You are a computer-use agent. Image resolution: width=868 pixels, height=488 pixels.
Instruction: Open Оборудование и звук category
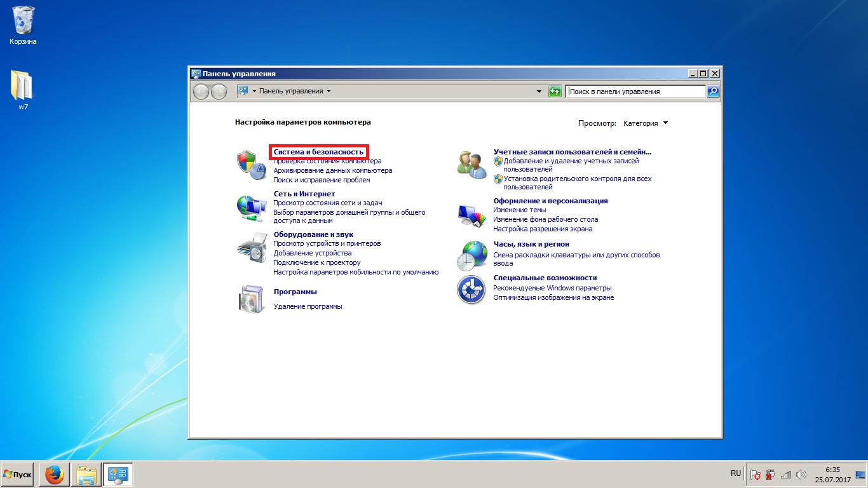(x=313, y=234)
